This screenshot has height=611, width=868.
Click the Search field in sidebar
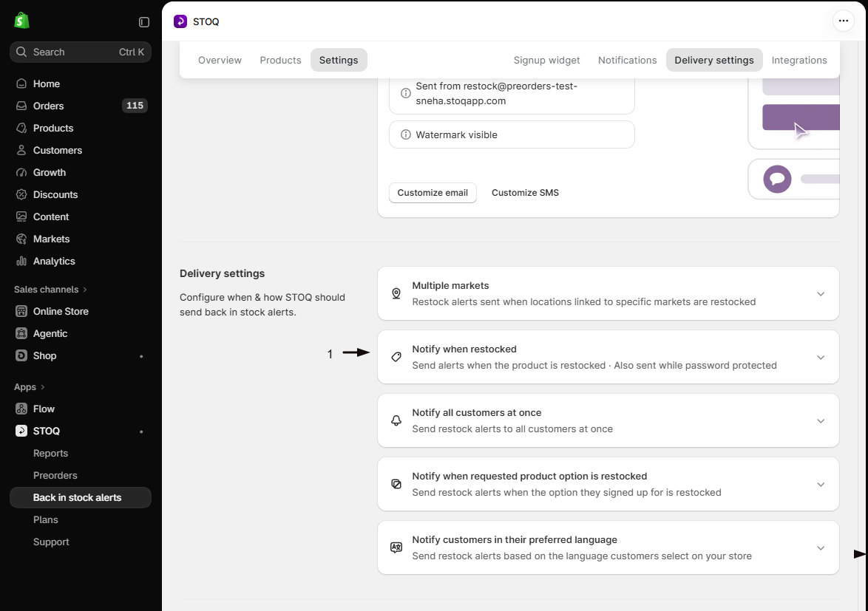point(81,52)
